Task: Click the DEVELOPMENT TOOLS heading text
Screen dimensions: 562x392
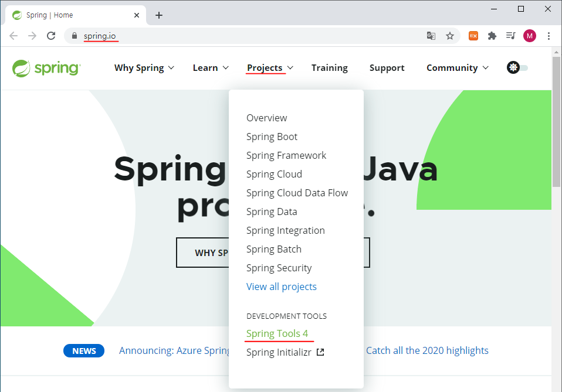Action: click(287, 316)
